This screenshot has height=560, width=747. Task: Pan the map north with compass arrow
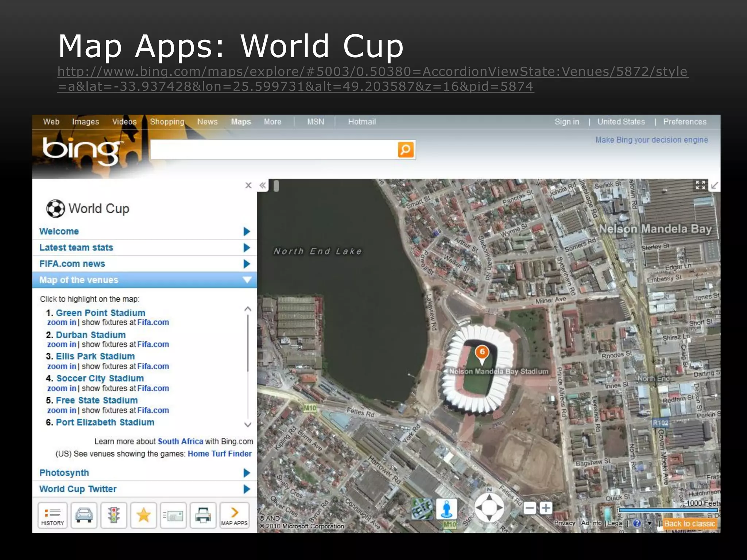(x=489, y=497)
